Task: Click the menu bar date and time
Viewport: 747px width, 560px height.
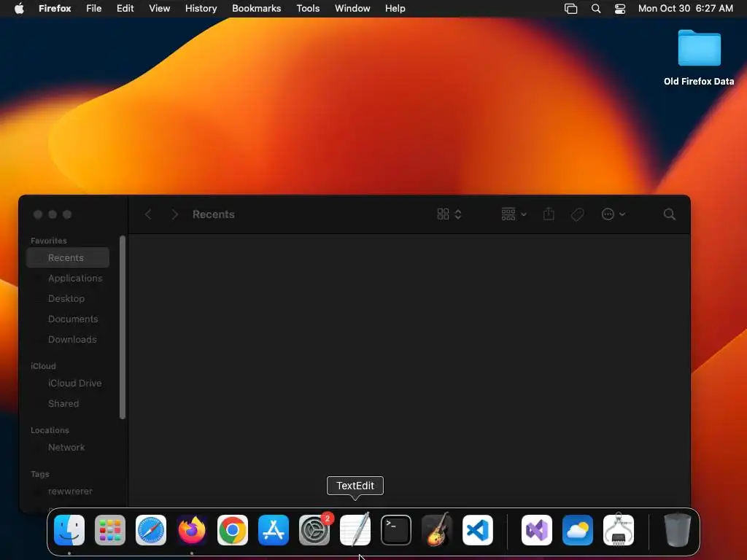Action: (686, 9)
